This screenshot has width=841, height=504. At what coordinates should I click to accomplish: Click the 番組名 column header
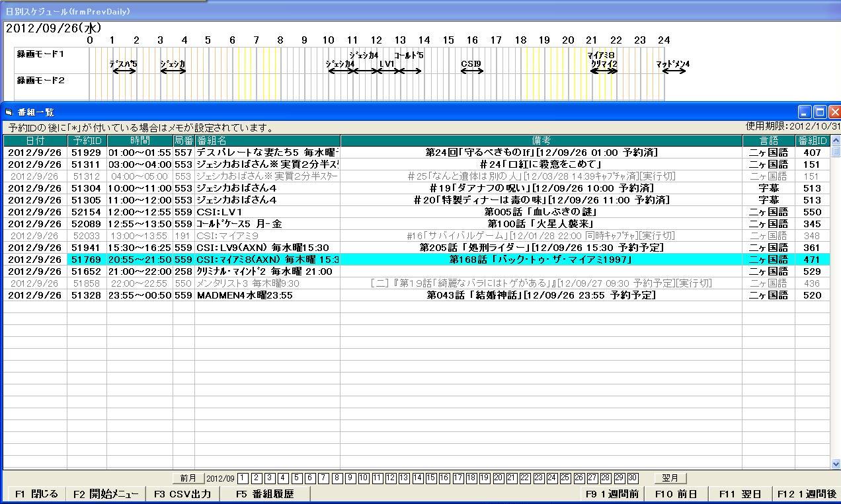pyautogui.click(x=267, y=141)
